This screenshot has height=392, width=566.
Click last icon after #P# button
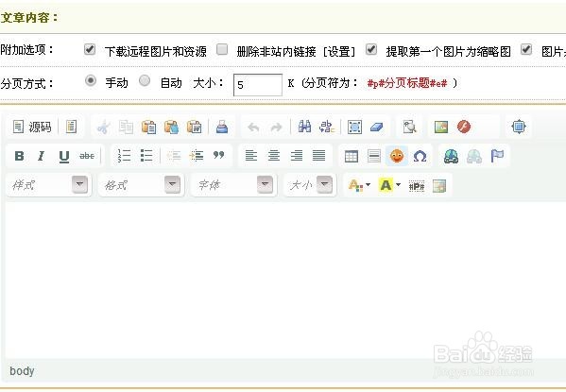pyautogui.click(x=439, y=186)
